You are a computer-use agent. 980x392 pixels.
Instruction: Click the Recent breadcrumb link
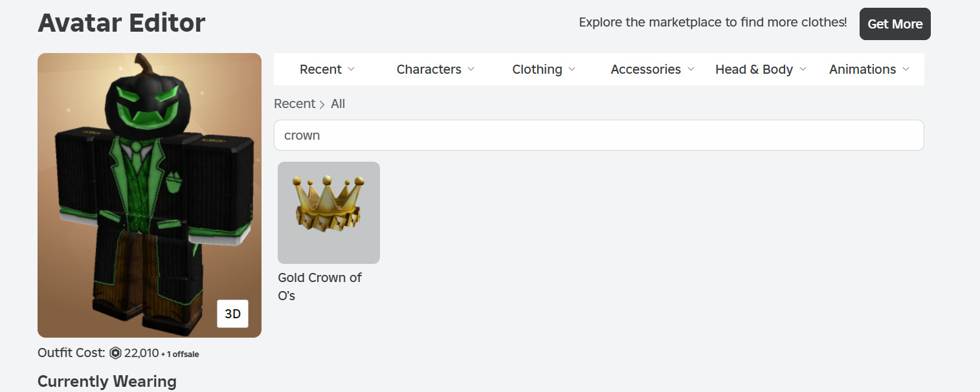pos(295,103)
